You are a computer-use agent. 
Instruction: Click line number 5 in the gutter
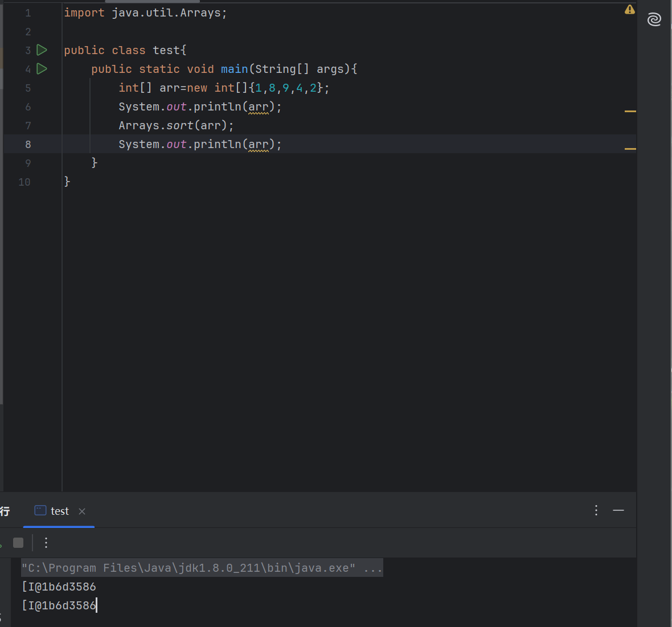pyautogui.click(x=28, y=88)
